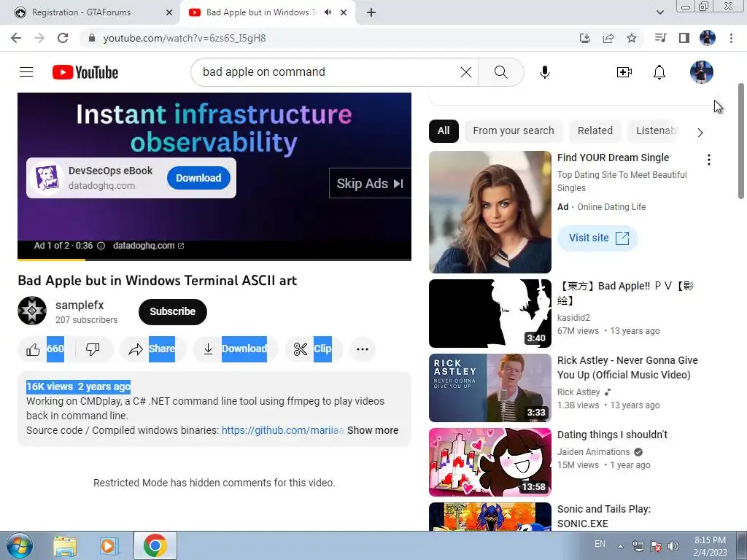The height and width of the screenshot is (560, 747).
Task: Mute the tab via the speaker icon
Action: pyautogui.click(x=328, y=12)
